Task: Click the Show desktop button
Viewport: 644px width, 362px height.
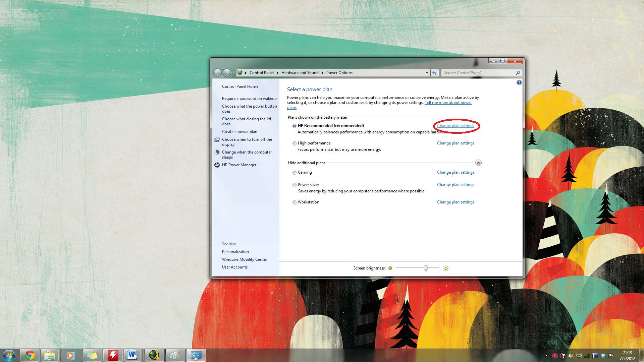Action: point(641,356)
